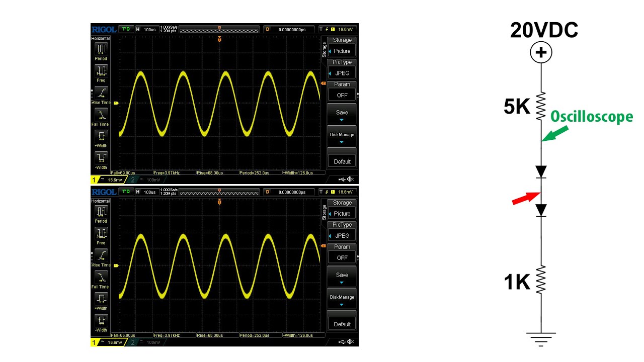Click the ground symbol in the circuit
The width and height of the screenshot is (644, 362).
[541, 339]
